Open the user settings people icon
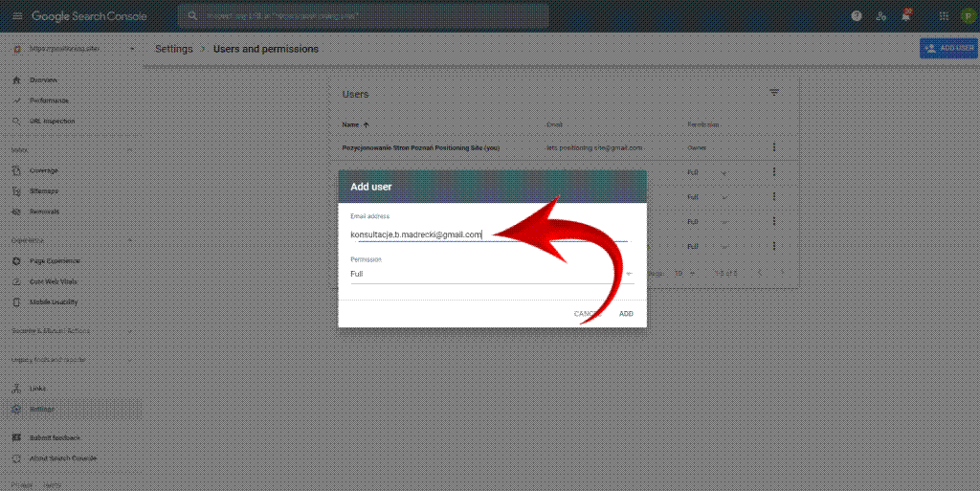The height and width of the screenshot is (491, 980). tap(881, 16)
